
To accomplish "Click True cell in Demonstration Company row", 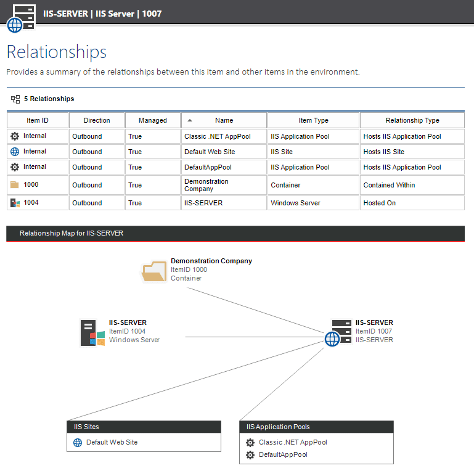I will point(153,185).
